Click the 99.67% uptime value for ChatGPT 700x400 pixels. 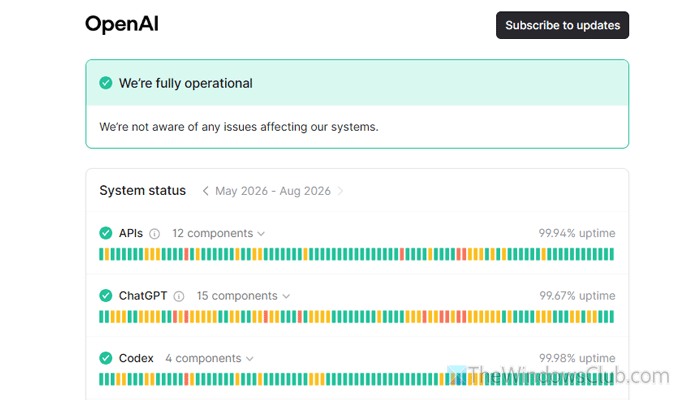coord(577,296)
